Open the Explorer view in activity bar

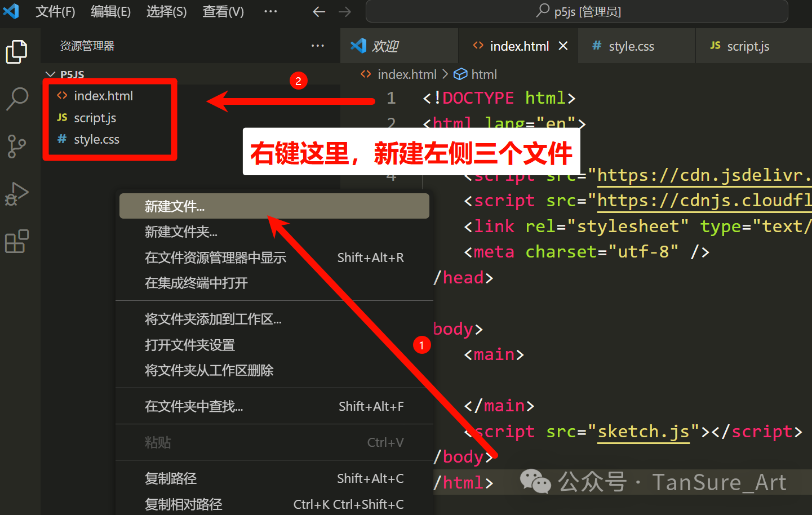pyautogui.click(x=16, y=52)
